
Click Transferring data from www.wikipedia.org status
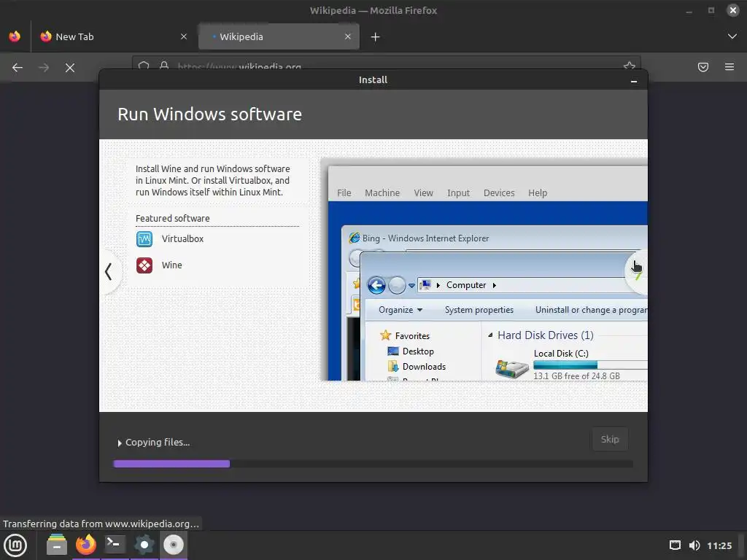101,524
